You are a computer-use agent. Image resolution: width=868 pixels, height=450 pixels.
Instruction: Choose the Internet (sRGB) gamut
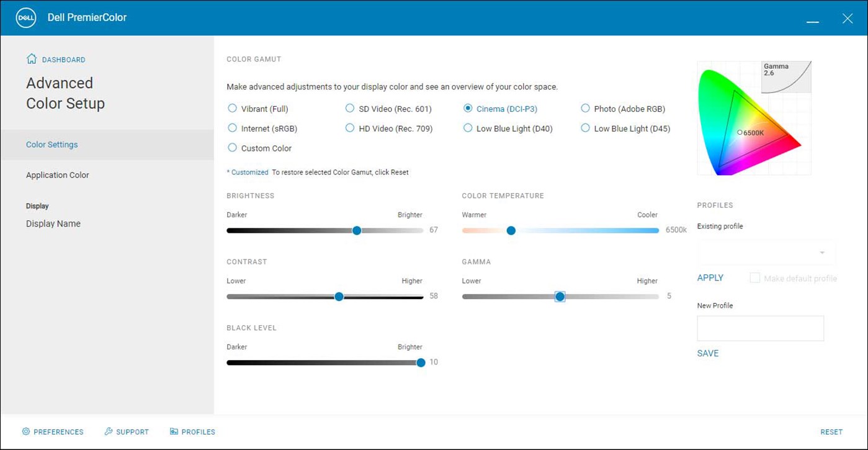click(x=232, y=128)
